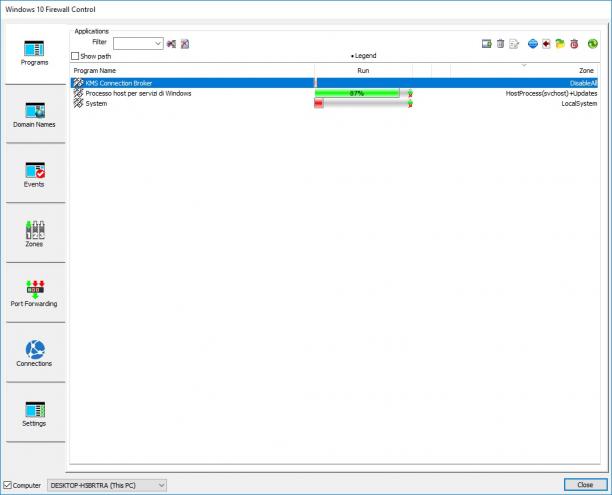Click the icon beside Processo host per servizi di Windows
Image resolution: width=612 pixels, height=495 pixels.
pos(78,93)
